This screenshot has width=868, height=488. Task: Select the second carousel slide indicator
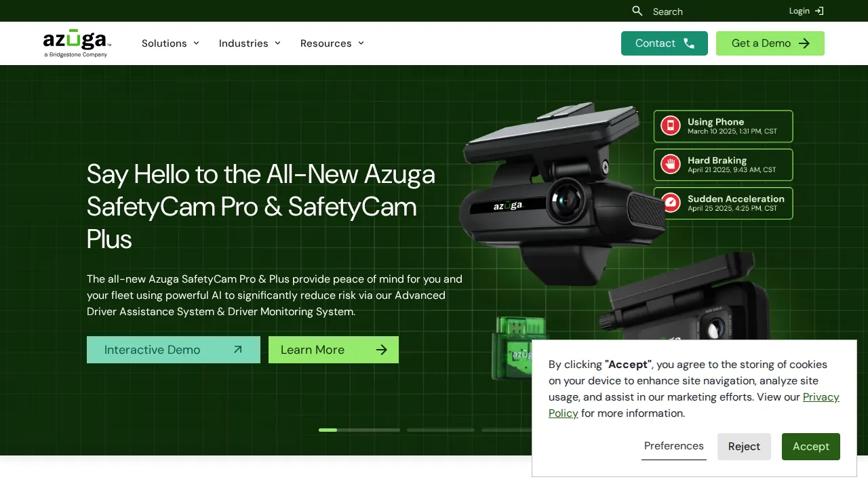click(x=441, y=430)
